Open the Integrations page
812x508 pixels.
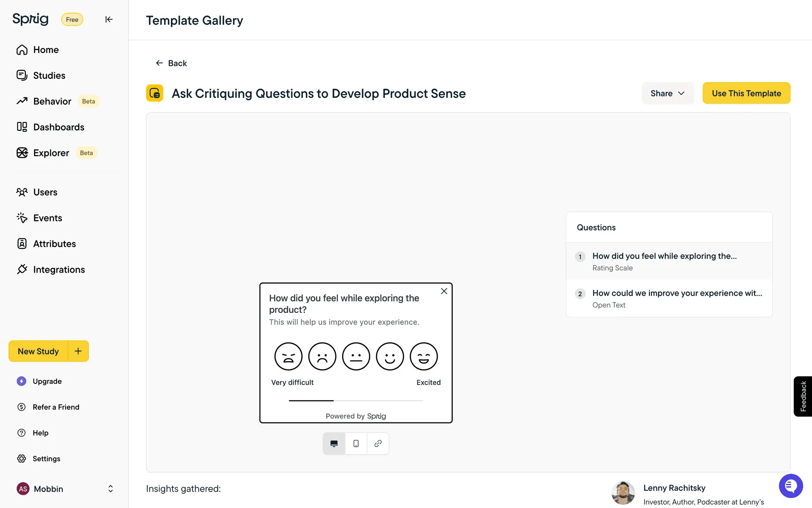[x=59, y=270]
